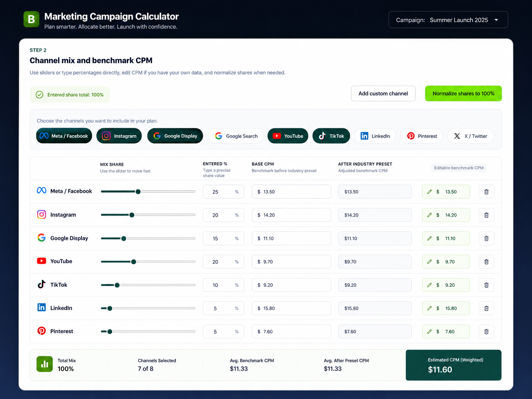Click the Editable benchmark CPM label
Viewport: 532px width, 399px height.
(x=459, y=168)
